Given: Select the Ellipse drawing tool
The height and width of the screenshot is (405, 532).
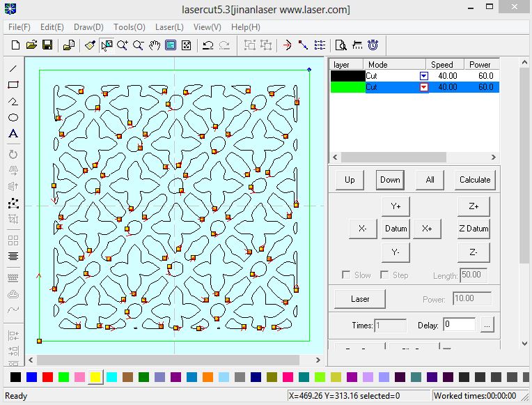Looking at the screenshot, I should pyautogui.click(x=13, y=118).
